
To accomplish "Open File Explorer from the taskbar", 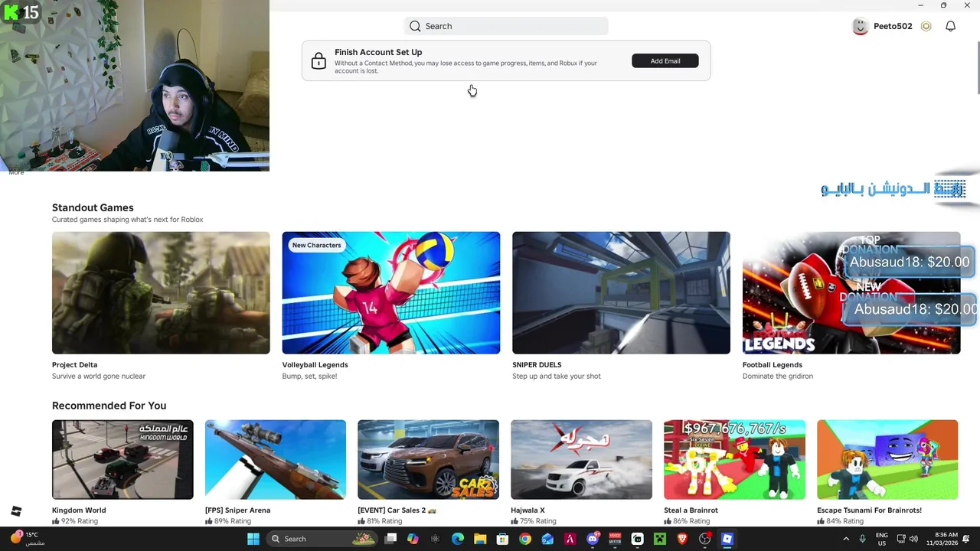I will pos(480,539).
